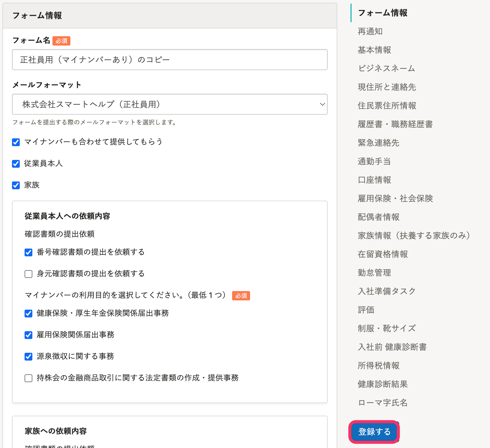This screenshot has width=490, height=448.
Task: Uncheck 健康保険・厚生年金保険関係届出事務
Action: tap(28, 313)
